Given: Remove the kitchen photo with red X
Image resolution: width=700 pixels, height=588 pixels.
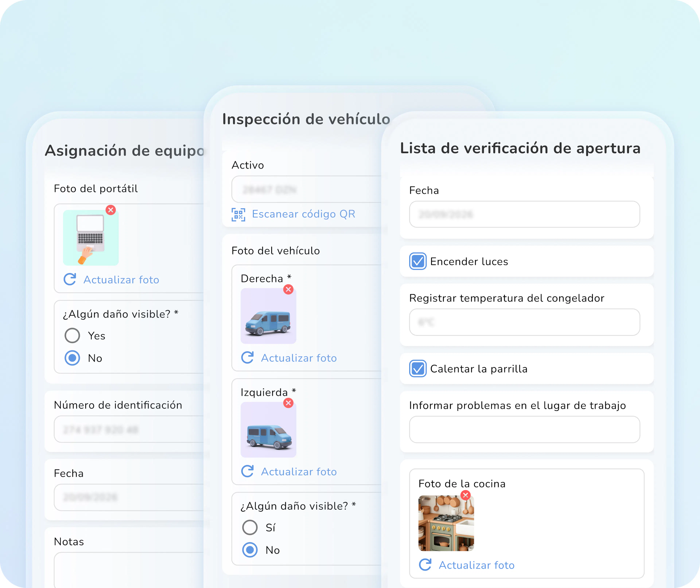Looking at the screenshot, I should click(x=466, y=495).
